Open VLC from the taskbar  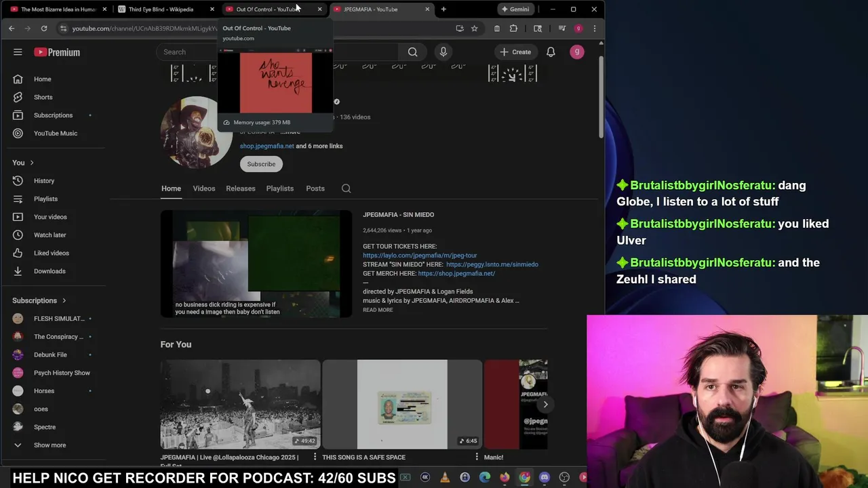point(445,478)
